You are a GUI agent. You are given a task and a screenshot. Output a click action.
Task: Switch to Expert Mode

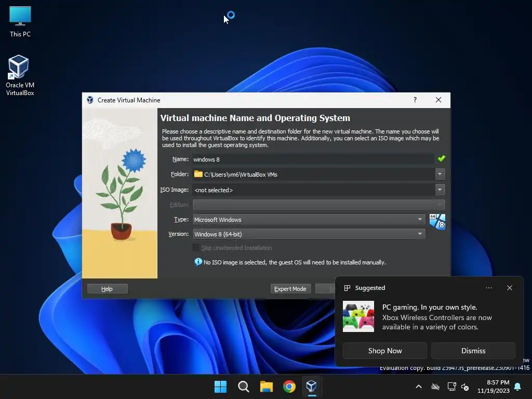coord(290,289)
